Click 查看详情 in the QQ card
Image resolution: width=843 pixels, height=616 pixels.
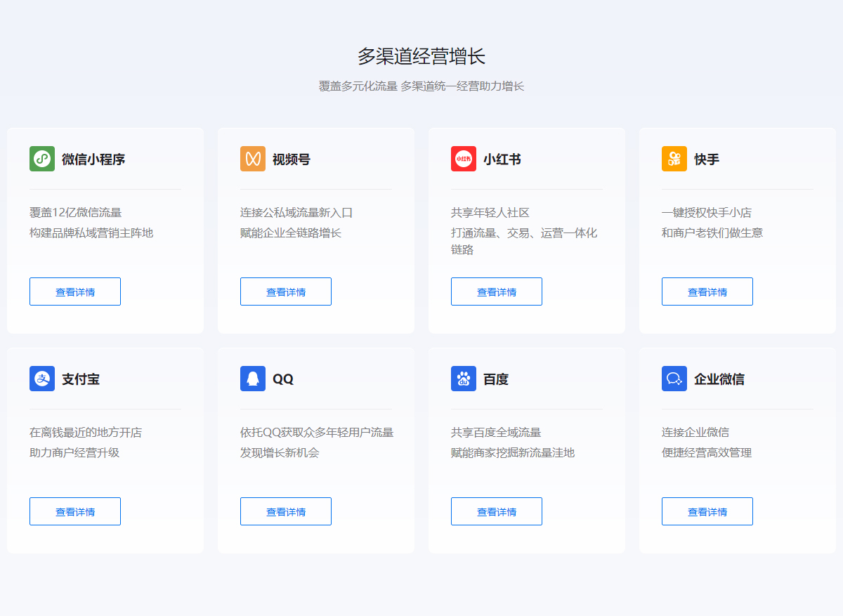(286, 511)
